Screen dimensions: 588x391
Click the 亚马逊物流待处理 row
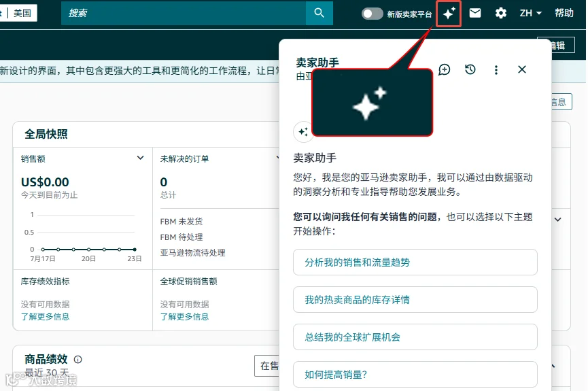[x=193, y=253]
